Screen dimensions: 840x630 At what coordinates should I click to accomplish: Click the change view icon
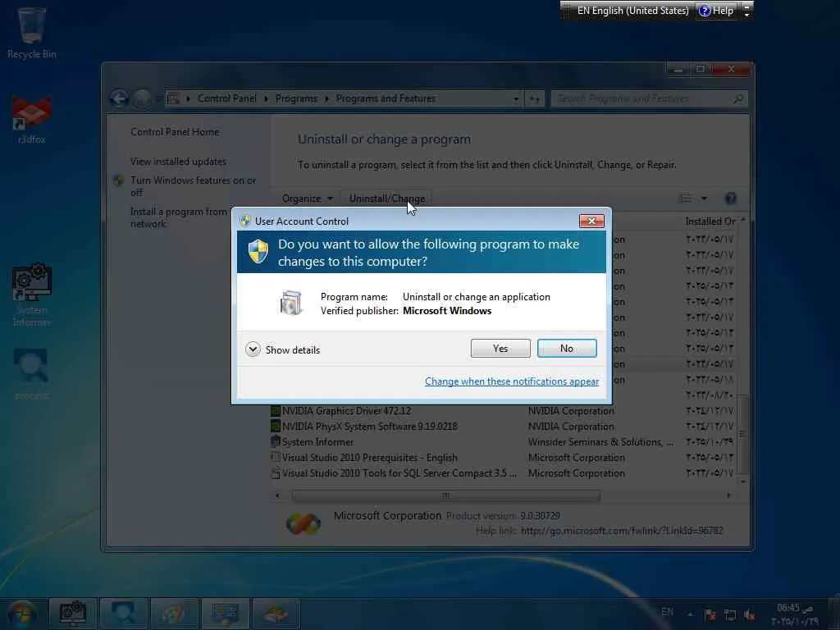click(685, 199)
